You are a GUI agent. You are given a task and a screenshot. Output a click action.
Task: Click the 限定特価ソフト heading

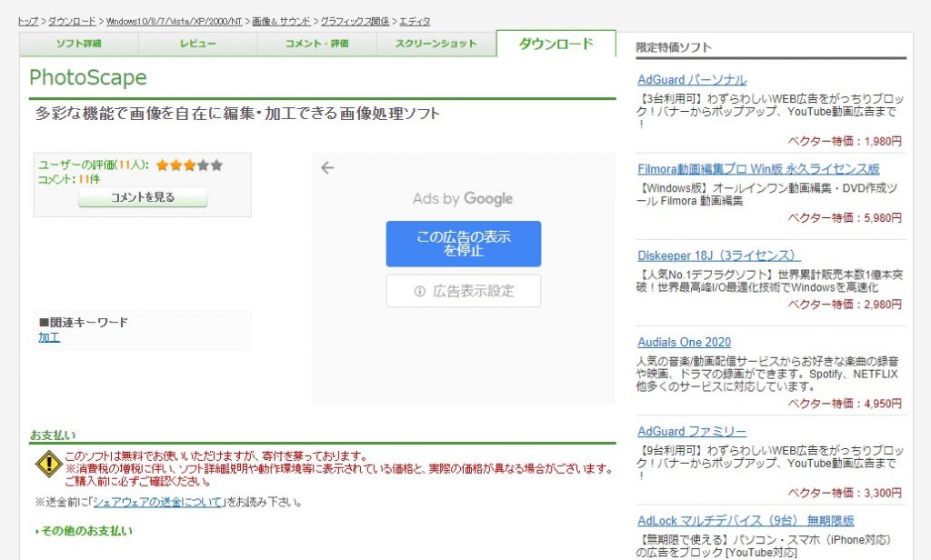pyautogui.click(x=674, y=47)
